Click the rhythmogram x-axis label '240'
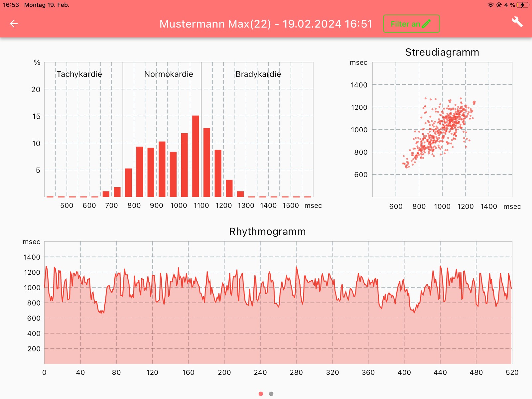Image resolution: width=532 pixels, height=399 pixels. coord(260,372)
